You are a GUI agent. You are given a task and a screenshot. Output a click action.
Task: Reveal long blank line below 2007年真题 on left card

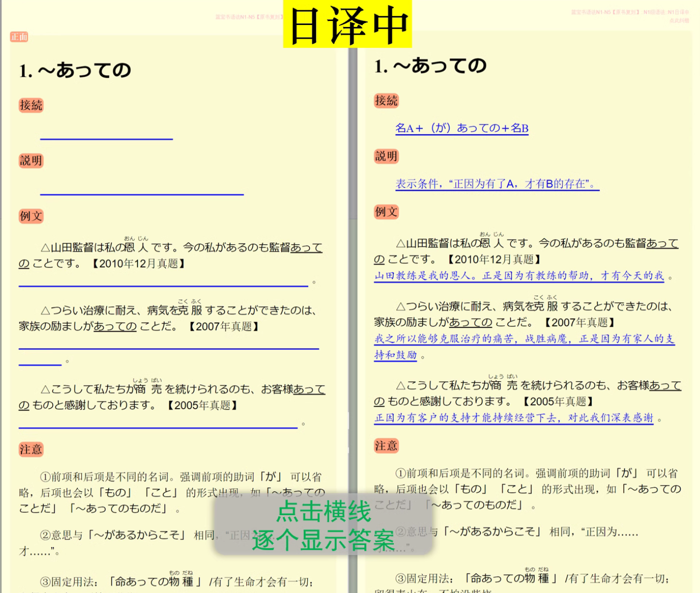169,348
